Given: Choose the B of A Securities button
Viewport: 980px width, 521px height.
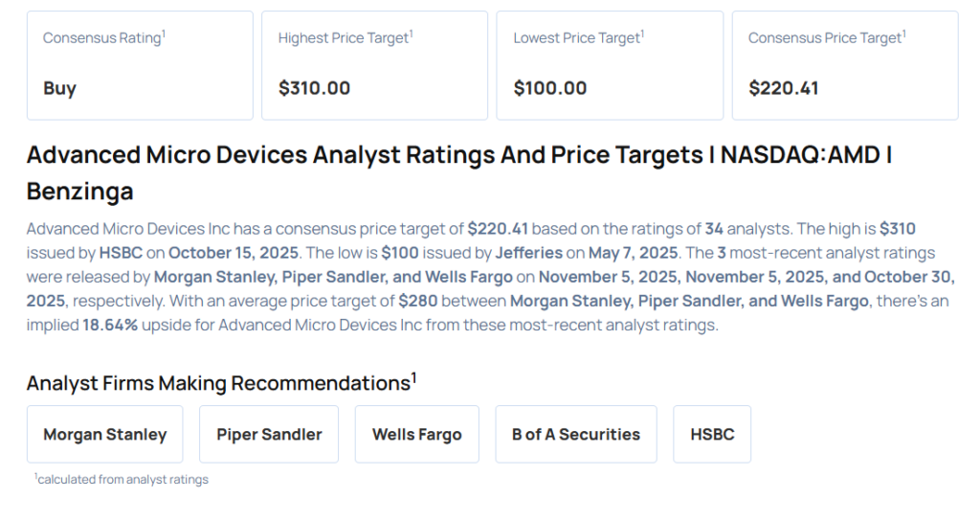Looking at the screenshot, I should [x=576, y=434].
